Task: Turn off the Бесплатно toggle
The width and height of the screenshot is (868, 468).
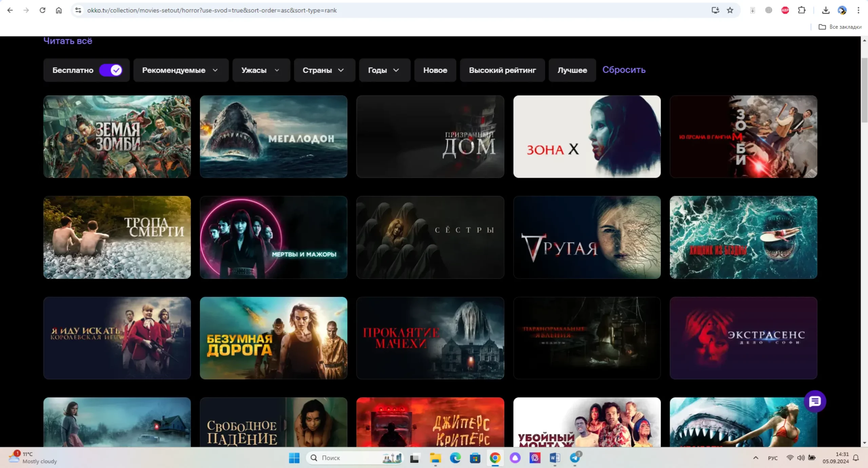Action: tap(111, 70)
